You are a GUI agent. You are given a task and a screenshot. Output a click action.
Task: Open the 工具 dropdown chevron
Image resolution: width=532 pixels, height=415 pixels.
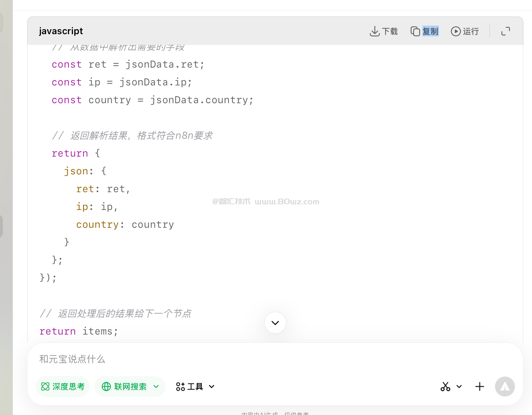coord(212,387)
